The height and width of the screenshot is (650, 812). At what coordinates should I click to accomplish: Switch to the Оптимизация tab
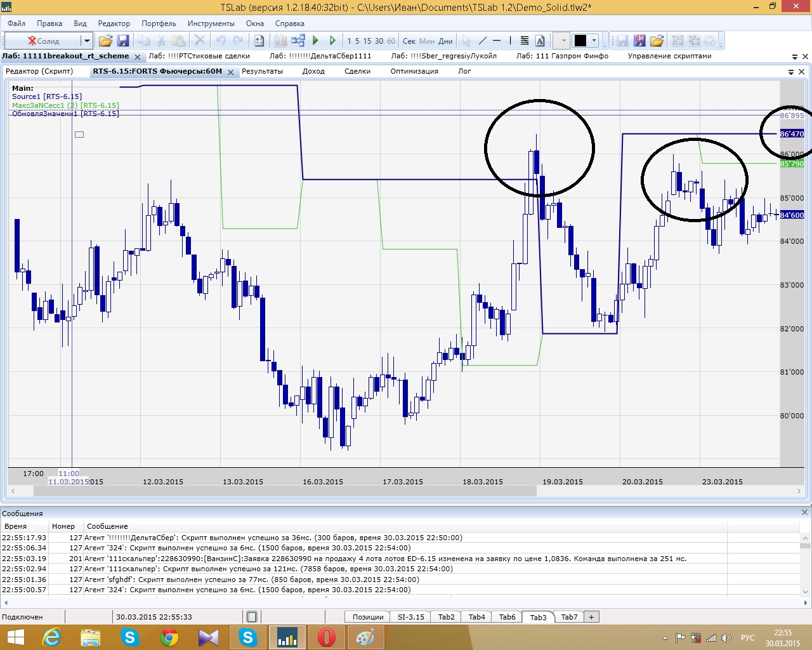[414, 71]
